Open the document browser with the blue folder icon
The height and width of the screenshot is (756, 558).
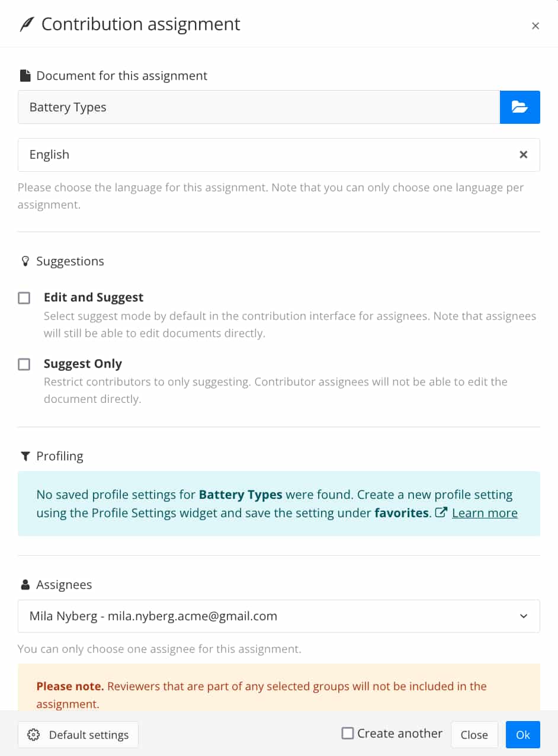pyautogui.click(x=519, y=107)
